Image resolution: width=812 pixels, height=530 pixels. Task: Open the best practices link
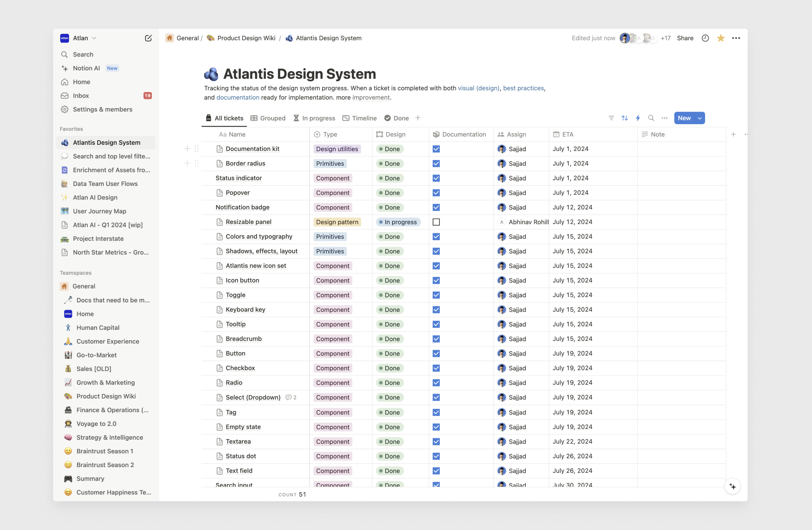coord(523,88)
